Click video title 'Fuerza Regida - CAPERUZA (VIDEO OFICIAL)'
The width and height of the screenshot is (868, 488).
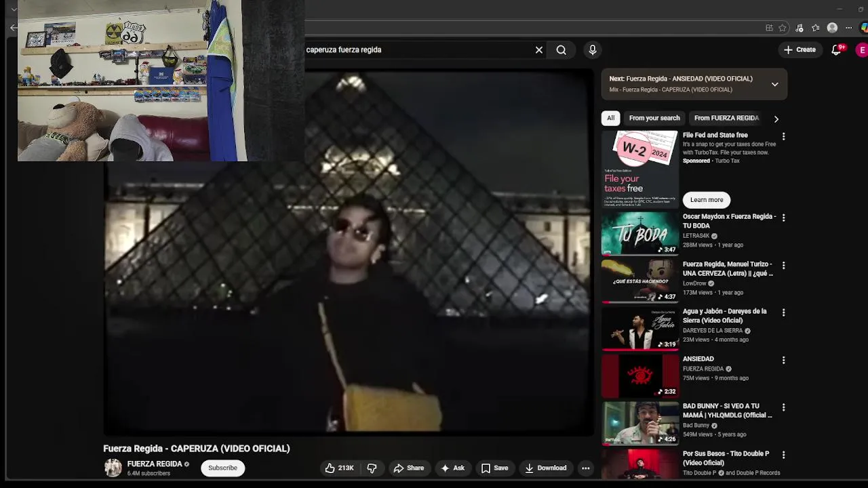(197, 448)
